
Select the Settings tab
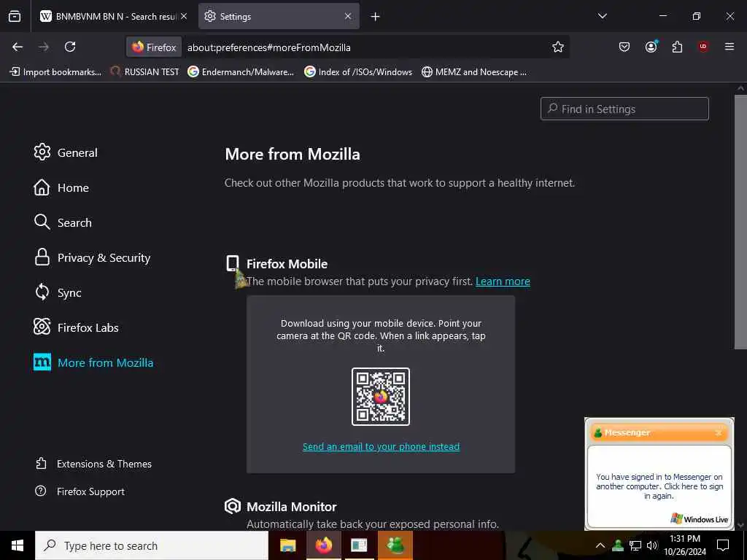point(279,17)
